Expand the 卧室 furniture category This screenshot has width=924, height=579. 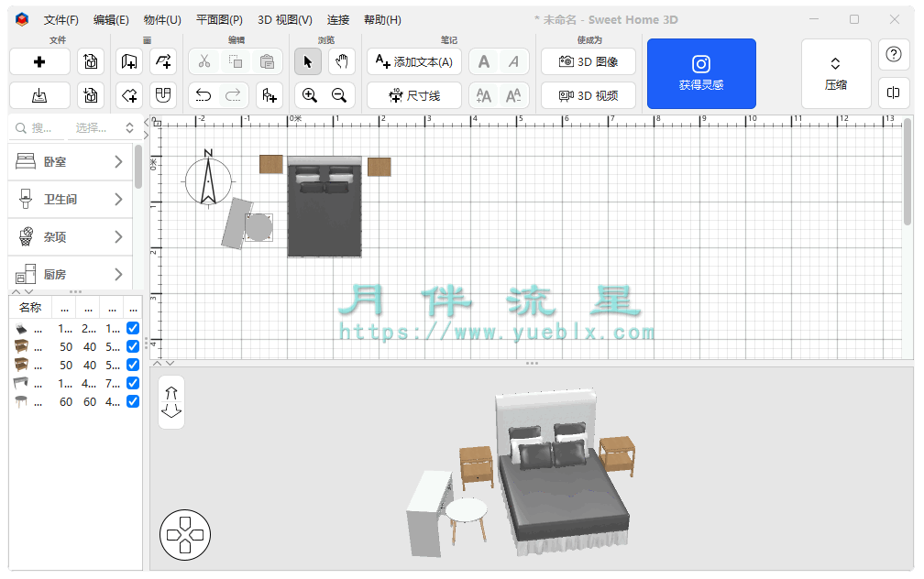pyautogui.click(x=70, y=161)
